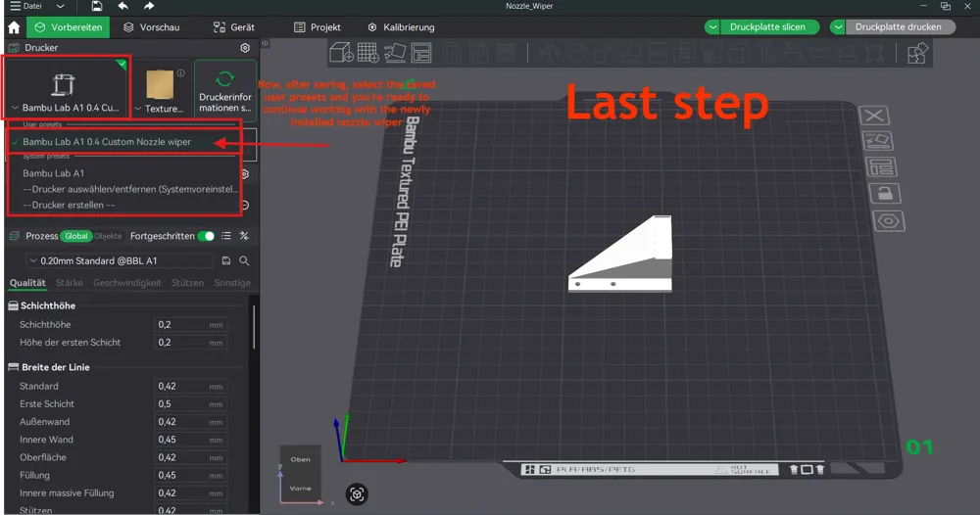980x515 pixels.
Task: Expand the arrow left of Druckplatte drucken
Action: [x=838, y=27]
